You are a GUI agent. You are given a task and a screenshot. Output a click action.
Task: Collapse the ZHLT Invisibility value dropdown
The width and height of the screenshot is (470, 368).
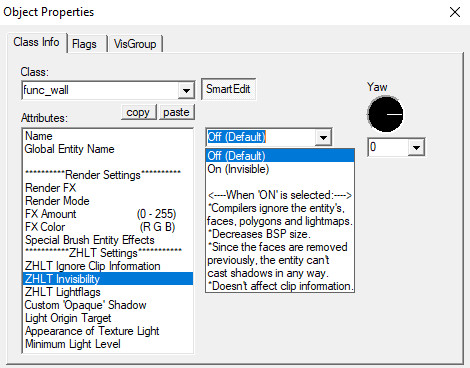pos(323,137)
